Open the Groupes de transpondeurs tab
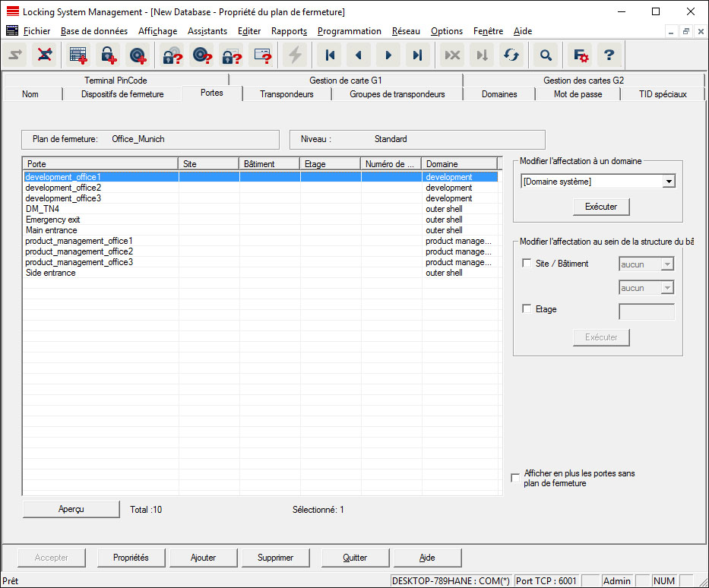Viewport: 709px width, 588px height. coord(397,94)
